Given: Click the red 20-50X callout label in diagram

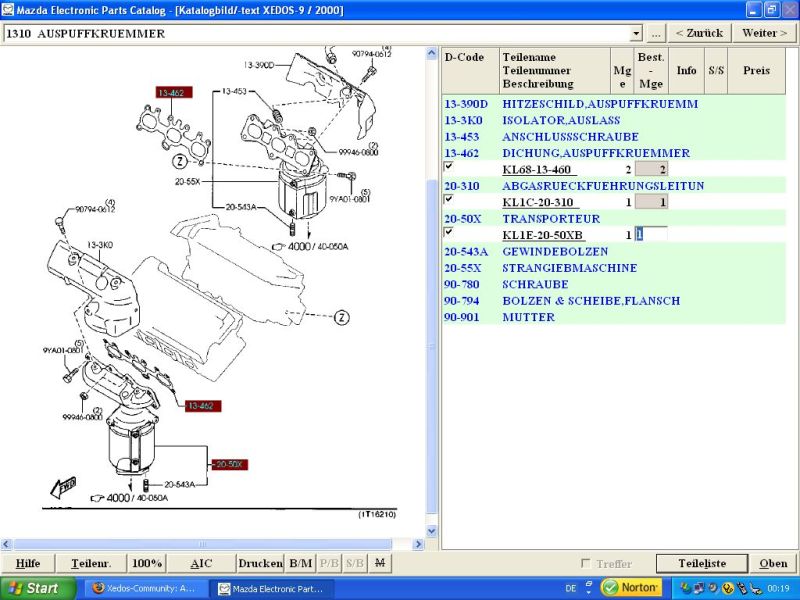Looking at the screenshot, I should 227,464.
